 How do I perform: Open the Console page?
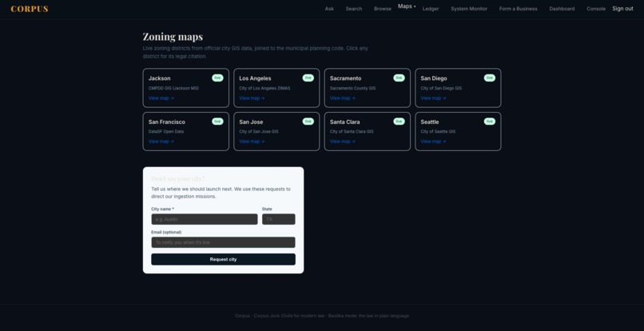point(595,9)
